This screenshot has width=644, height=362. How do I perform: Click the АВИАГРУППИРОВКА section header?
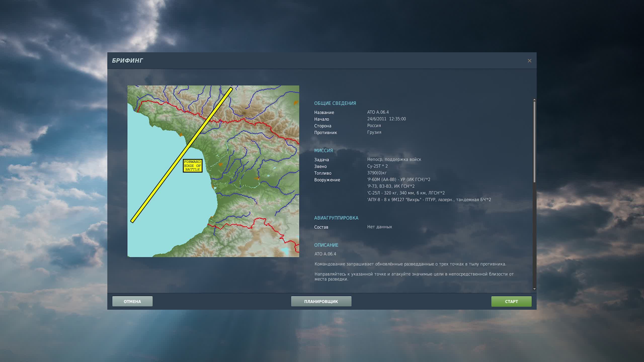click(336, 218)
